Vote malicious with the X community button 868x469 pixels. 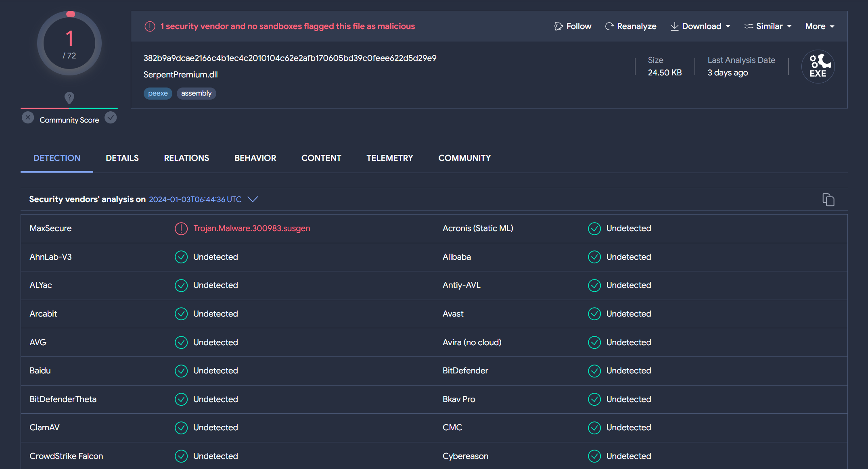28,118
